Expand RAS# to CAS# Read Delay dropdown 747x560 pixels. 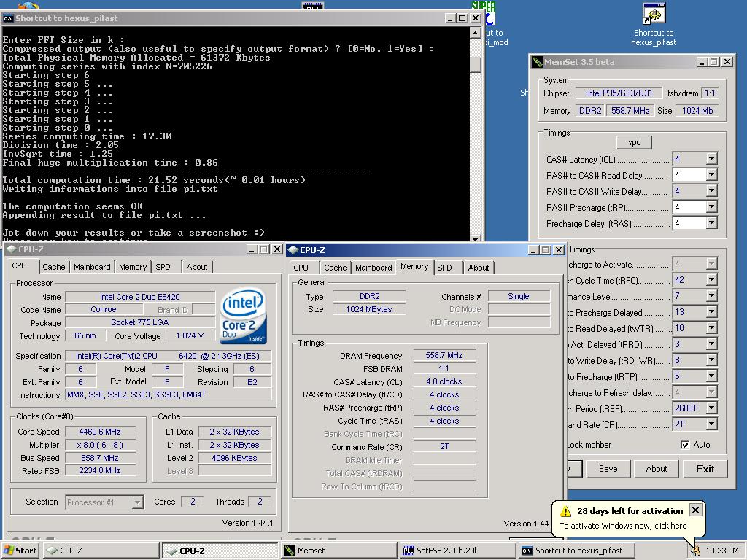point(711,175)
